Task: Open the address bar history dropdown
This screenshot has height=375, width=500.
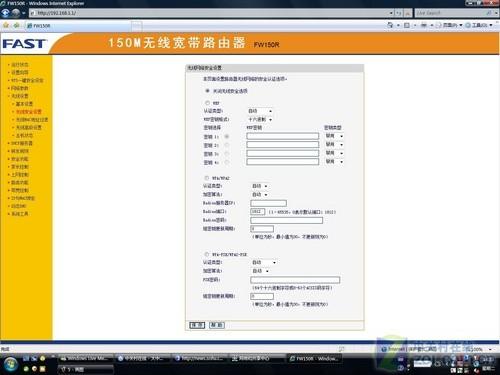Action: [391, 13]
